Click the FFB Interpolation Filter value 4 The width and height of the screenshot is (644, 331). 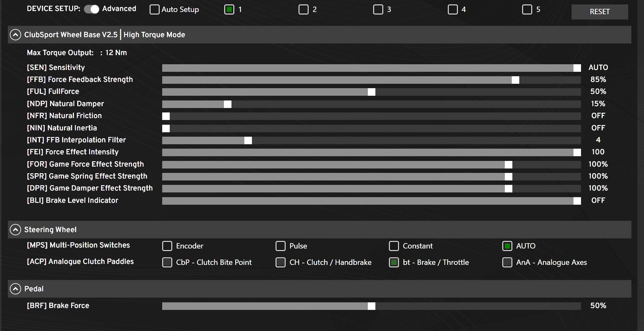[598, 140]
